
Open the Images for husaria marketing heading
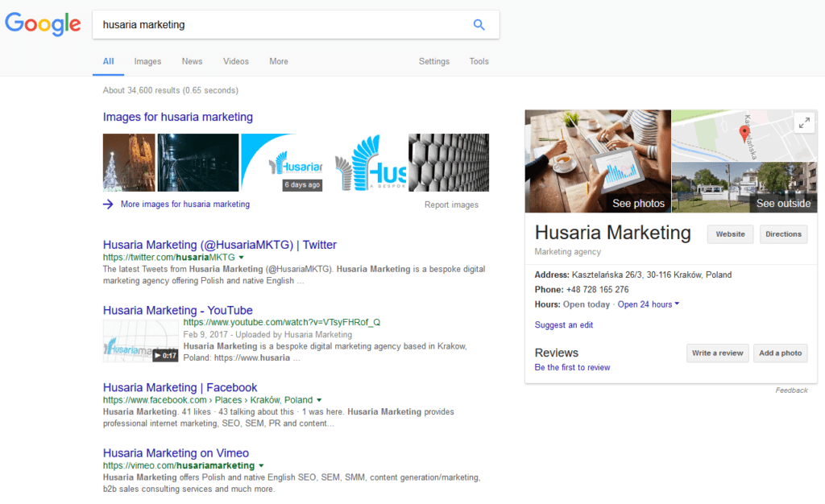click(178, 118)
